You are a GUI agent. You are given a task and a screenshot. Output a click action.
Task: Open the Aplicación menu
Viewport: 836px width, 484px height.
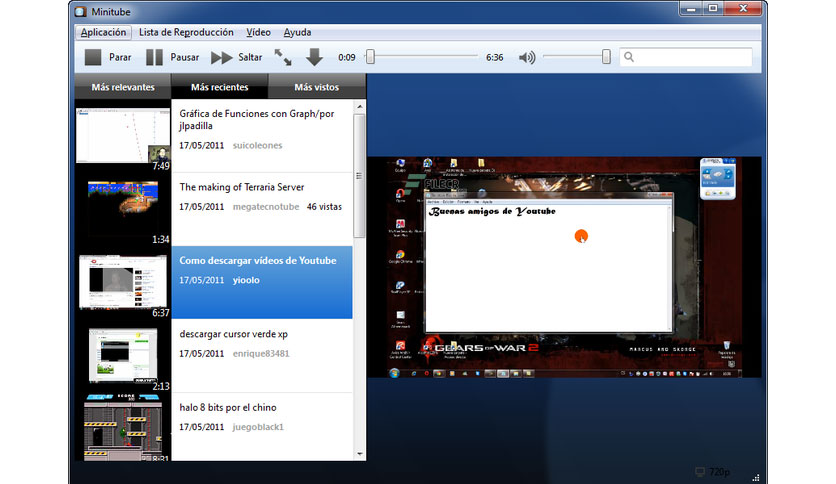point(103,32)
